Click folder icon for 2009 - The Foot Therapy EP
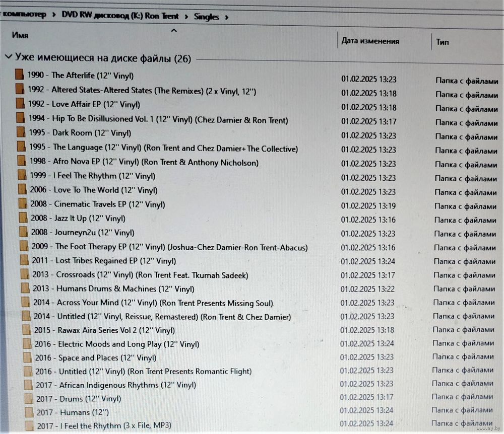The image size is (504, 434). 24,246
